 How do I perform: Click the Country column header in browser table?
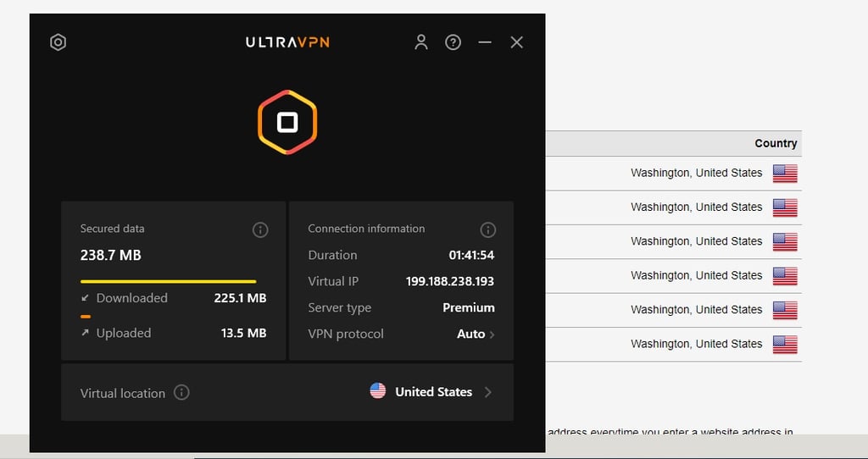pos(776,143)
